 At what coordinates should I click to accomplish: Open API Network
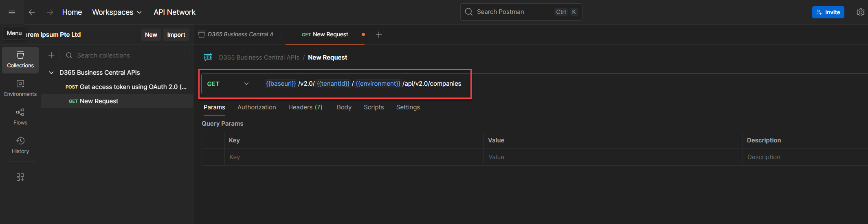coord(174,12)
